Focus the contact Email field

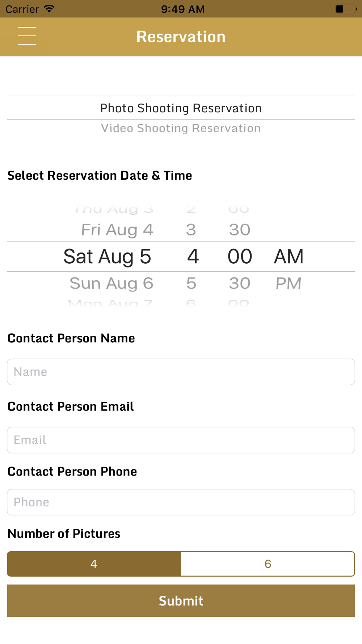(181, 440)
